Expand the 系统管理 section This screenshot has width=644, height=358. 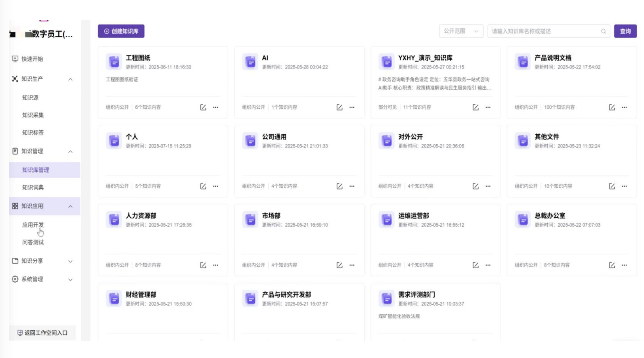70,280
